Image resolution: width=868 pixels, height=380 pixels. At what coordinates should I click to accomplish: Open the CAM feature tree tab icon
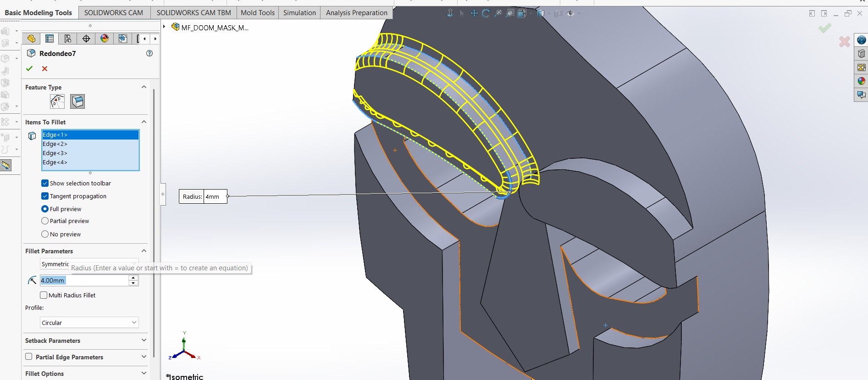coord(122,39)
